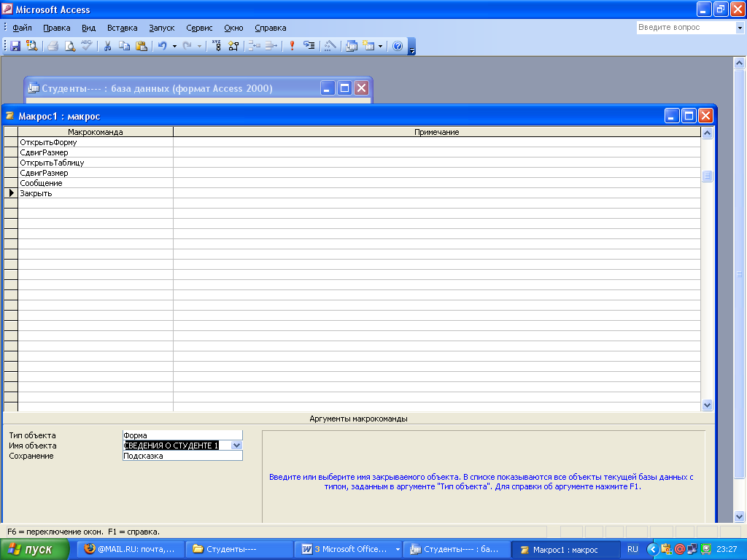Open the Microsoft Office taskbar group
This screenshot has width=747, height=560.
coord(349,549)
